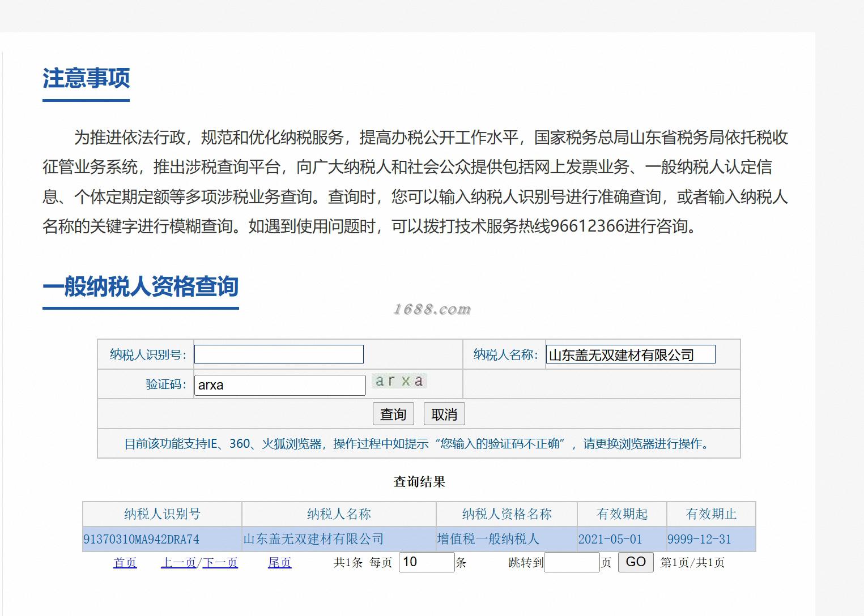864x616 pixels.
Task: Refresh the arxa captcha image
Action: (x=399, y=381)
